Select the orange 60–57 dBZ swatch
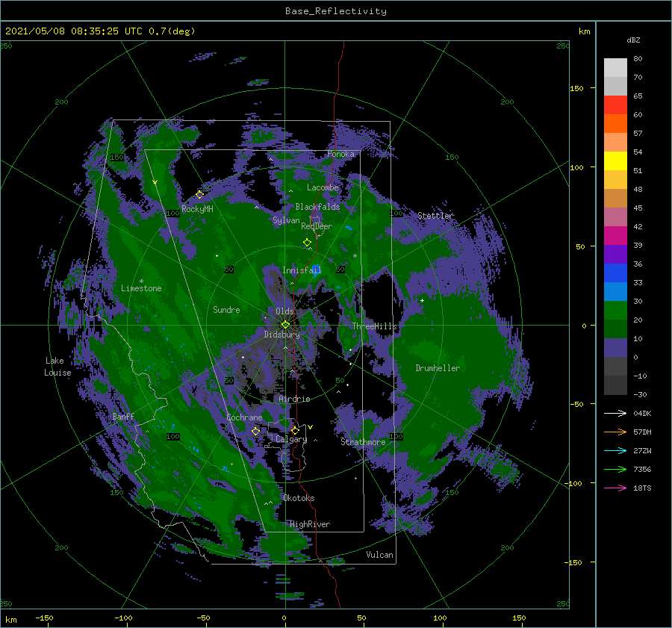The height and width of the screenshot is (628, 672). (615, 124)
